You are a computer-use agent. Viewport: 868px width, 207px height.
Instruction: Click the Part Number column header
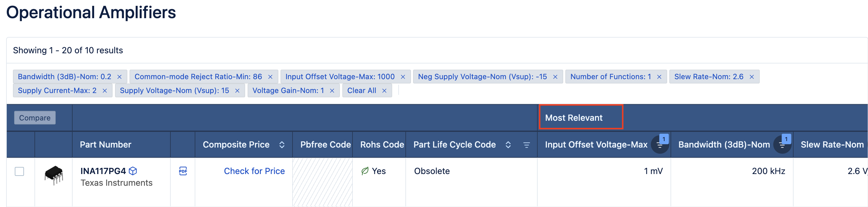pyautogui.click(x=106, y=145)
